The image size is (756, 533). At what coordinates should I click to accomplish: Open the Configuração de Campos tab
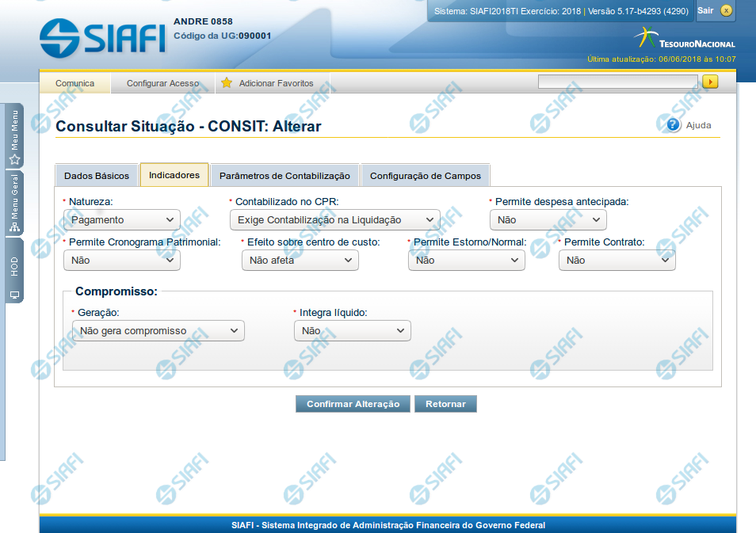(x=426, y=176)
